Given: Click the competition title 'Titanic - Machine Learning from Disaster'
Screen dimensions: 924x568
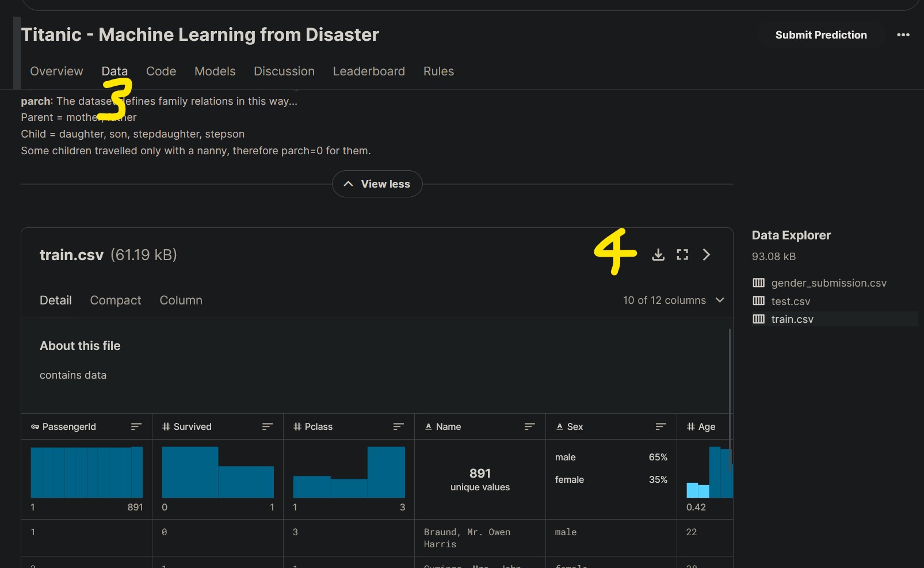Looking at the screenshot, I should (200, 35).
